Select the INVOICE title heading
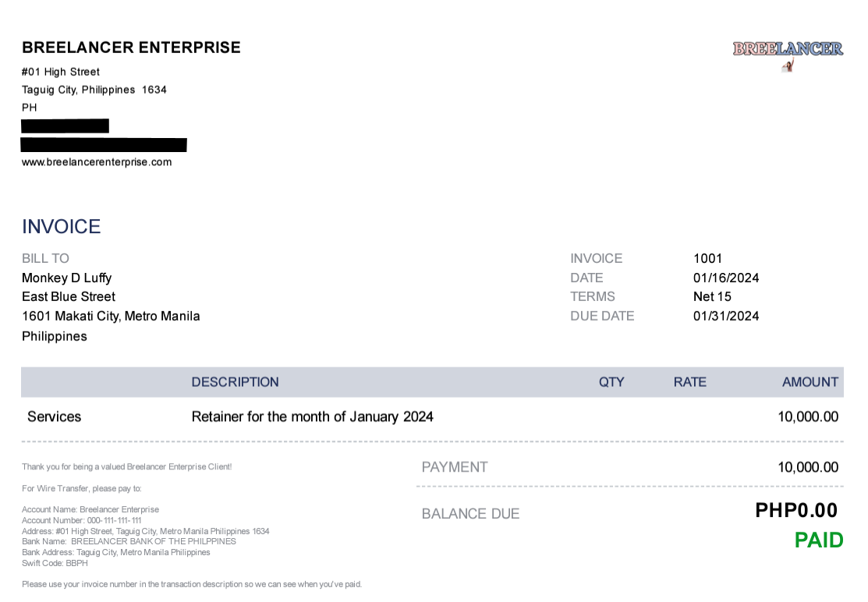Viewport: 868px width, 602px height. 62,227
